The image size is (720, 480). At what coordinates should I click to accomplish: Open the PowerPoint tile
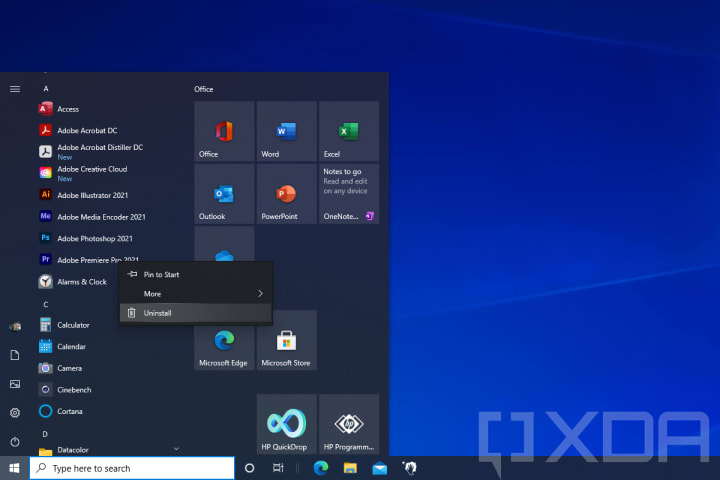tap(287, 194)
